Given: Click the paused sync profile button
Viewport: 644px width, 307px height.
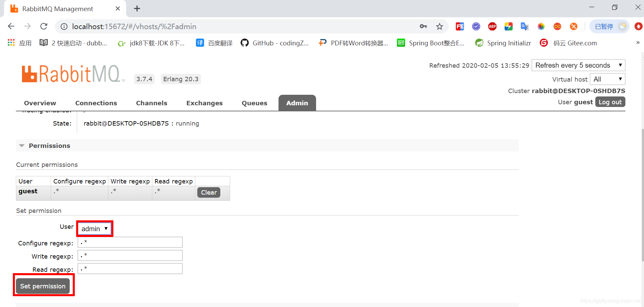Looking at the screenshot, I should pos(609,26).
